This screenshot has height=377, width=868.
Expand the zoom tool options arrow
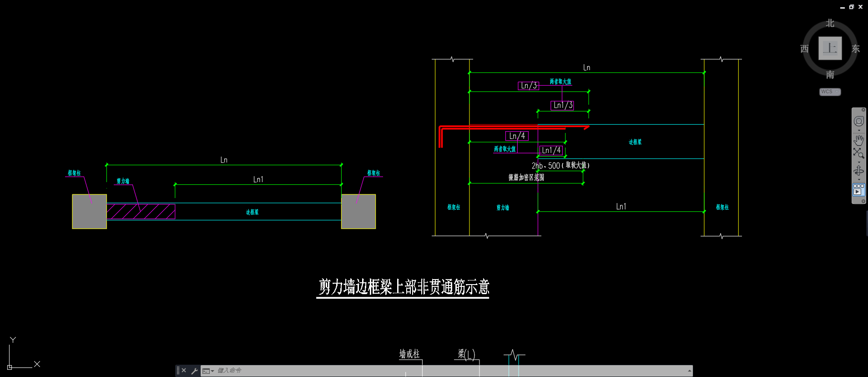click(x=859, y=162)
